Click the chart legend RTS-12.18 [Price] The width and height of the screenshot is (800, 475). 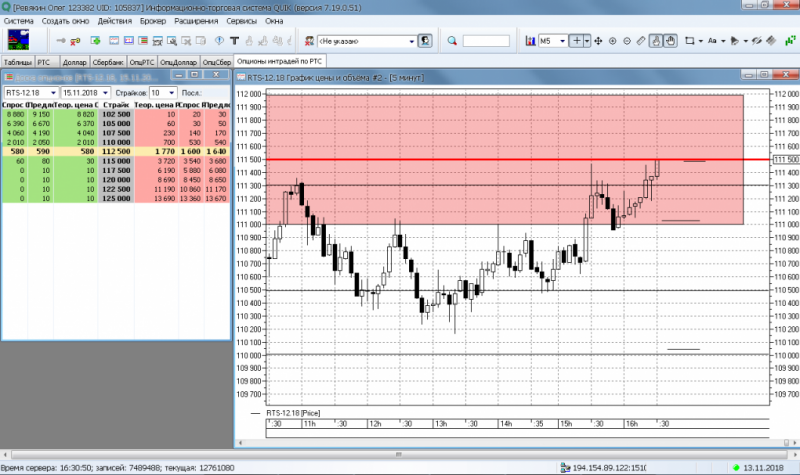293,413
